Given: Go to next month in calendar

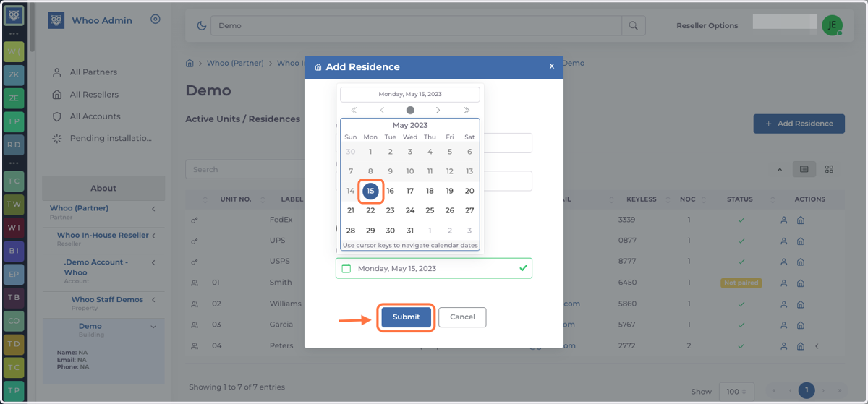Looking at the screenshot, I should point(438,111).
